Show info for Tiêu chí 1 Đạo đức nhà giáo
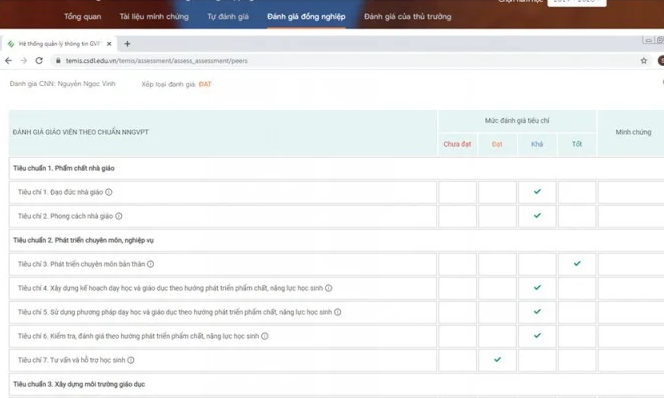Image resolution: width=664 pixels, height=398 pixels. click(109, 192)
